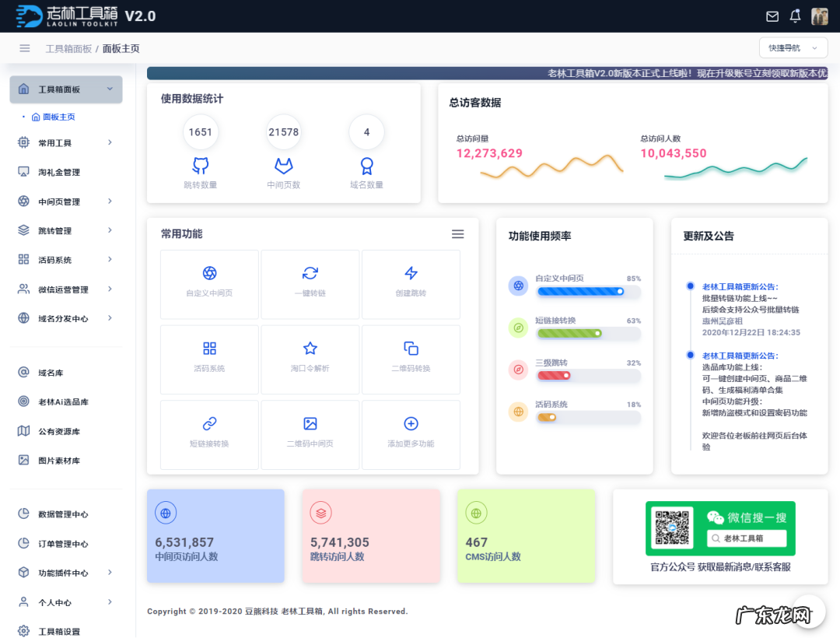Click the notification bell icon
840x638 pixels.
pyautogui.click(x=794, y=16)
